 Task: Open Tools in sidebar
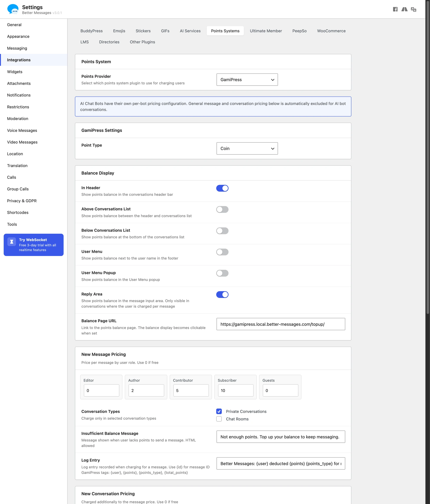point(34,224)
